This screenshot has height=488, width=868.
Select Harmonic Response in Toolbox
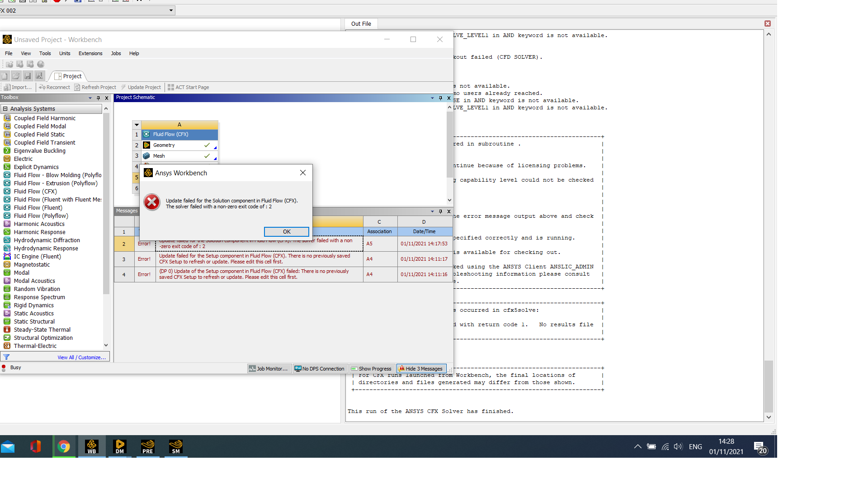[40, 232]
